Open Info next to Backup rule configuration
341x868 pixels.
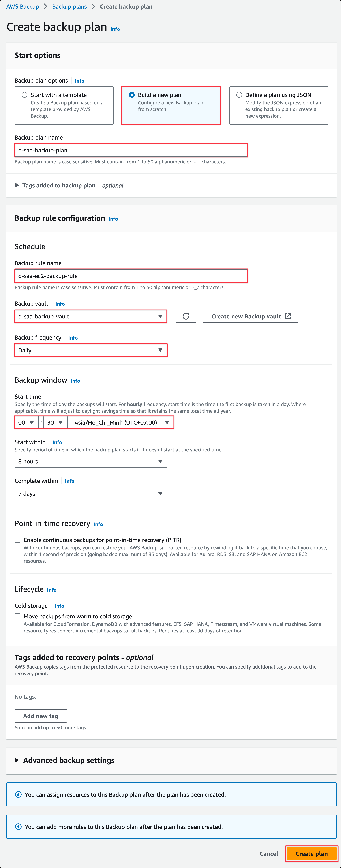pos(113,219)
